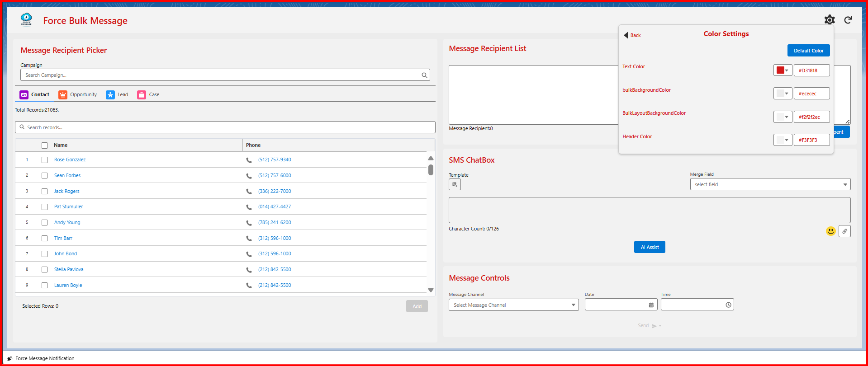The height and width of the screenshot is (366, 868).
Task: Click the template picker icon
Action: tap(455, 184)
